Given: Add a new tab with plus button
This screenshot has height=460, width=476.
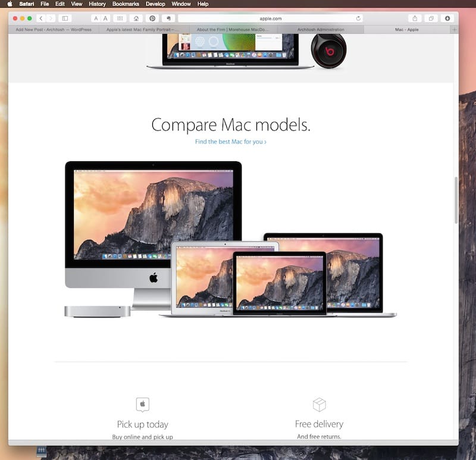Looking at the screenshot, I should [x=454, y=29].
